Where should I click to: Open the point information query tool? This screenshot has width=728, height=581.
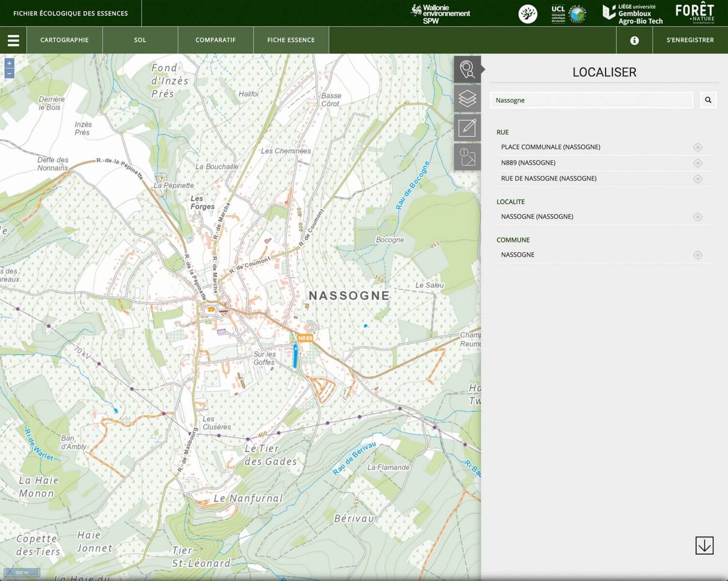click(x=467, y=157)
